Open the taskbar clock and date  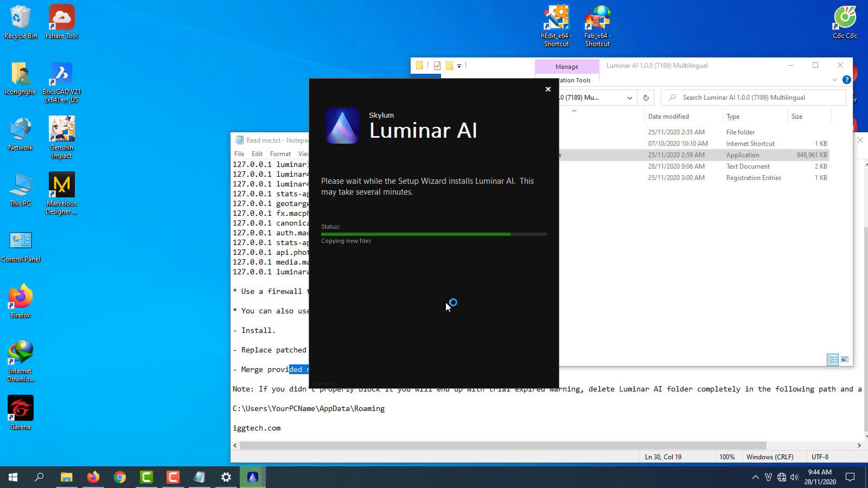(x=820, y=477)
